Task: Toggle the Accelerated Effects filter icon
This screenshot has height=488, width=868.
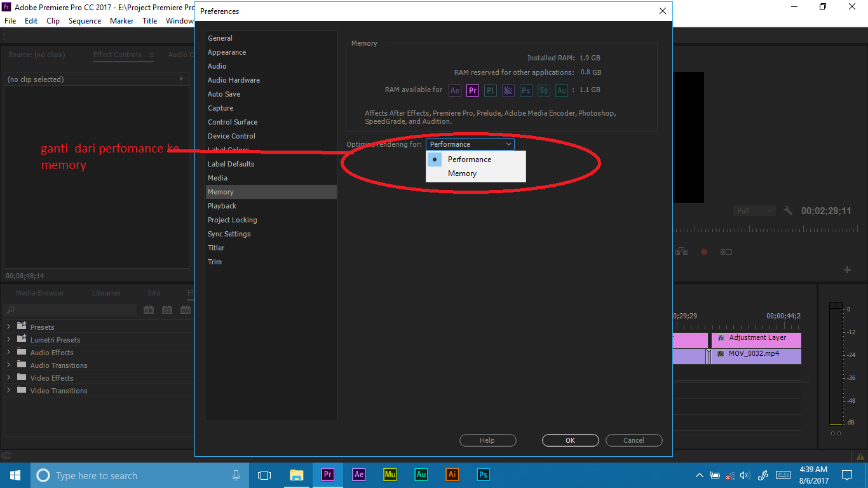Action: (149, 310)
